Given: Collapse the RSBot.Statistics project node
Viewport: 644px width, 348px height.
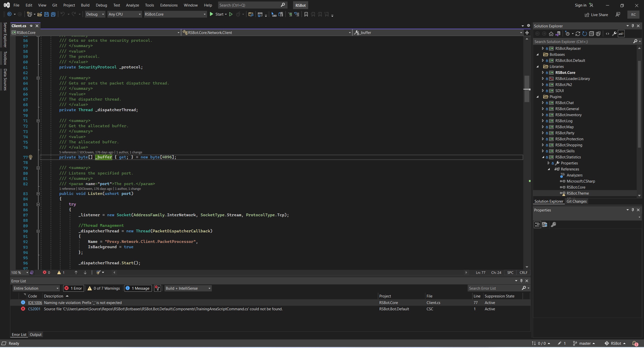Looking at the screenshot, I should 543,157.
